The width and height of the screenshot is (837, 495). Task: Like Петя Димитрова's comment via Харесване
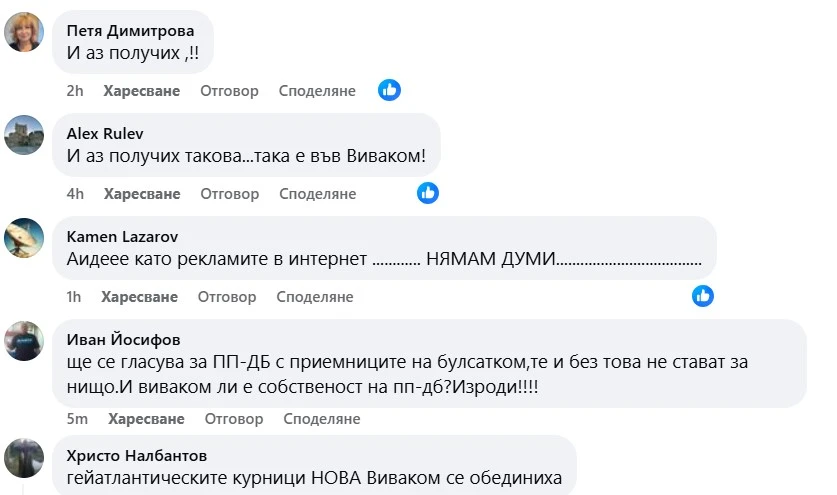point(142,91)
